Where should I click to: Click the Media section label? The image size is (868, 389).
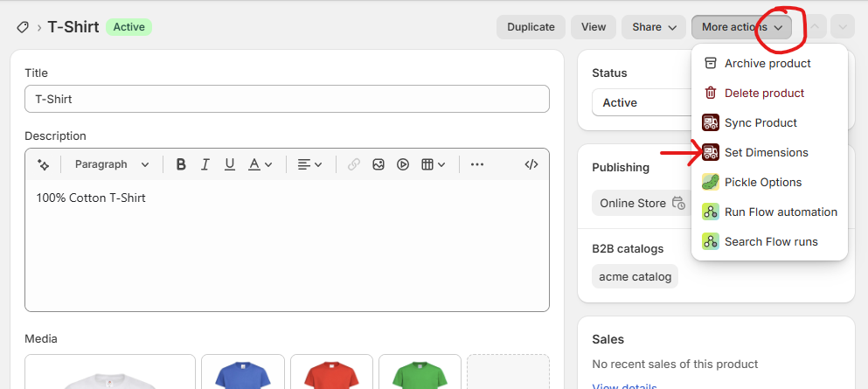point(41,338)
